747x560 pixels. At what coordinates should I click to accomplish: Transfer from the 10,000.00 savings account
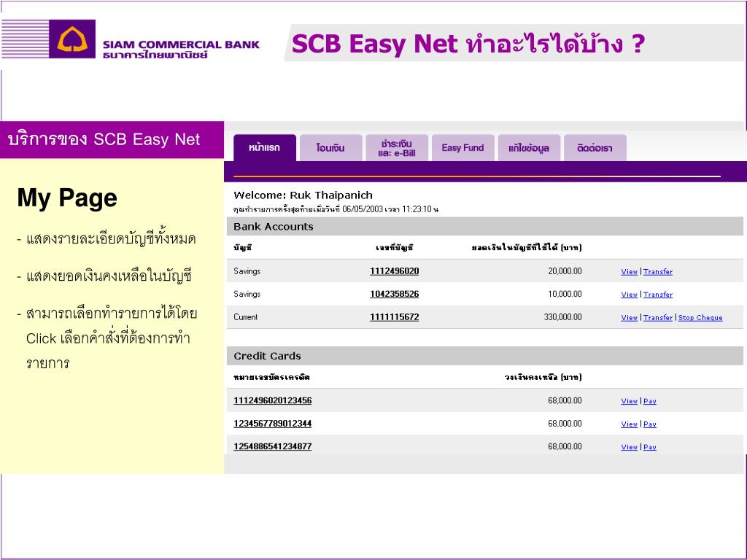(658, 295)
